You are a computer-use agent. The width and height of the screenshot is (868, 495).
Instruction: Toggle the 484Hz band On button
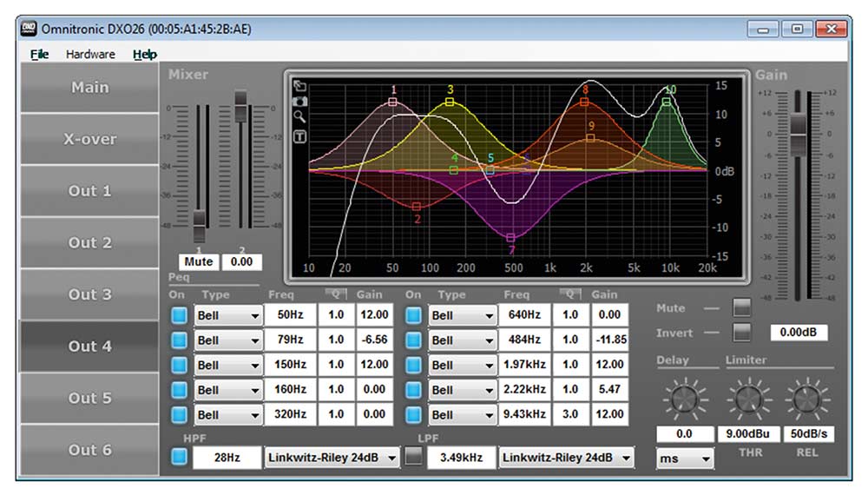[x=413, y=340]
